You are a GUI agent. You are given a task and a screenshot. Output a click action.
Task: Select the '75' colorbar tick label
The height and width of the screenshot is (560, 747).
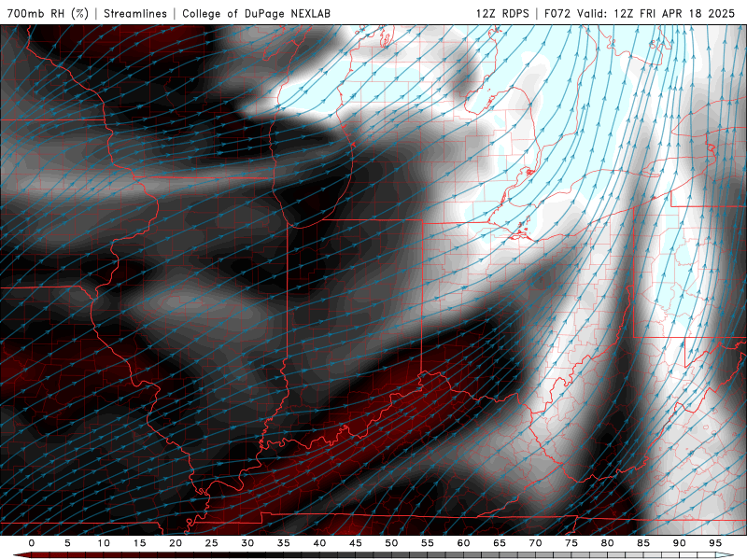coord(571,543)
